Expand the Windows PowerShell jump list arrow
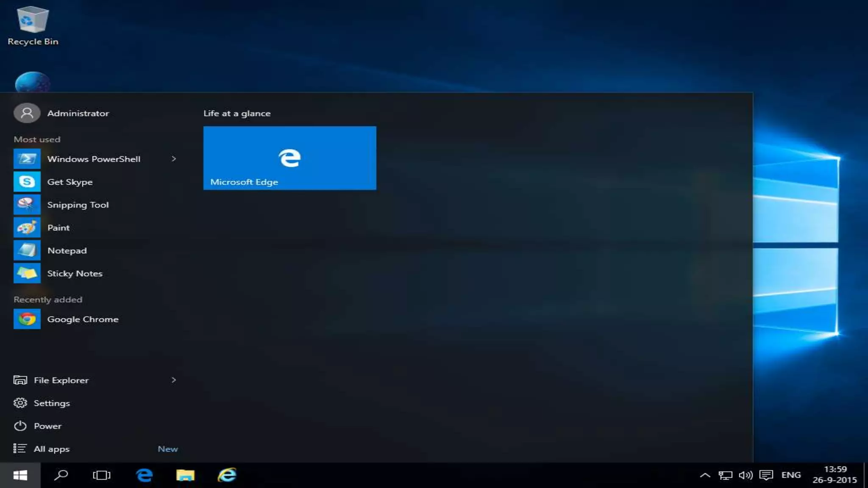868x488 pixels. (173, 159)
